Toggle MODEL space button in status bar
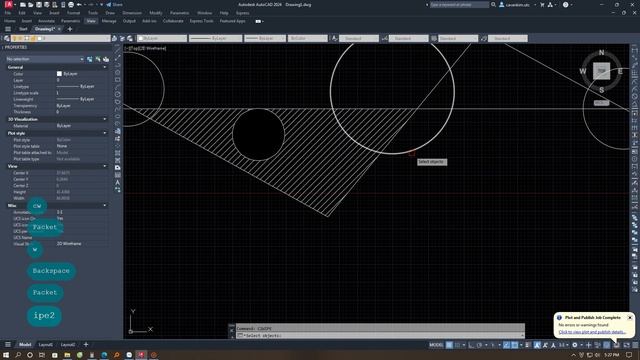640x360 pixels. (436, 345)
